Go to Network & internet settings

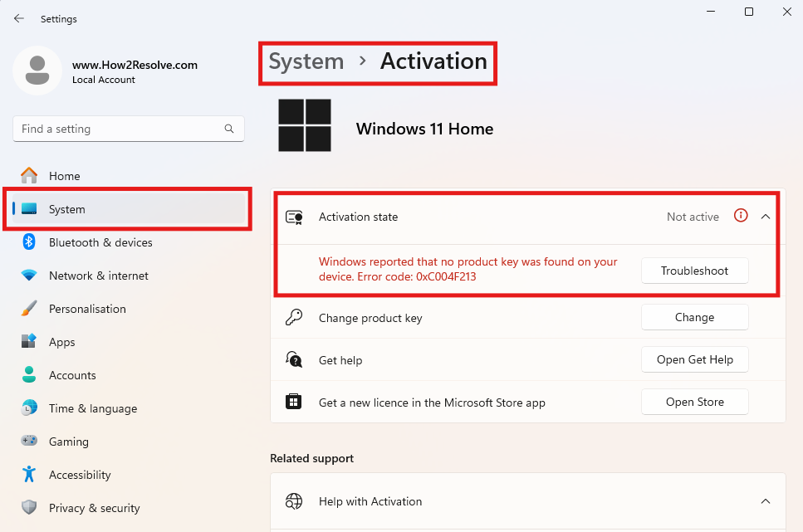[x=128, y=276]
